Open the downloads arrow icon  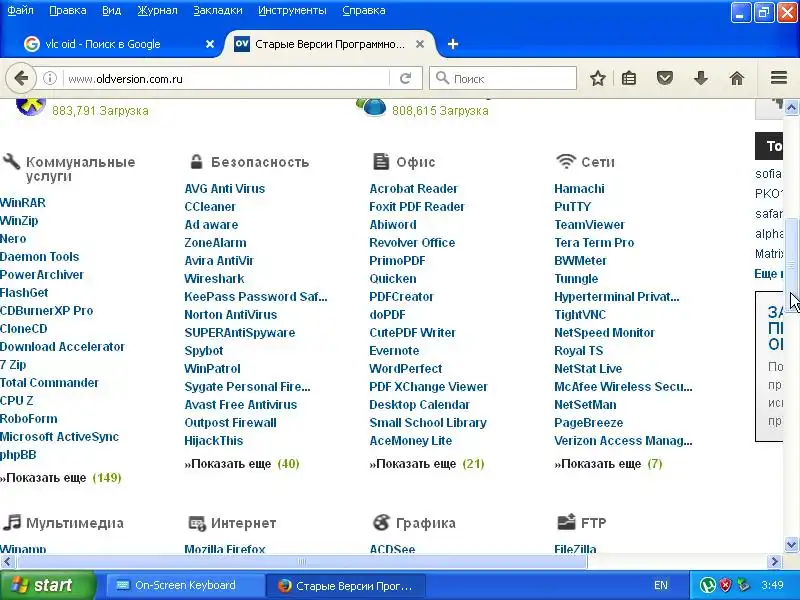701,79
